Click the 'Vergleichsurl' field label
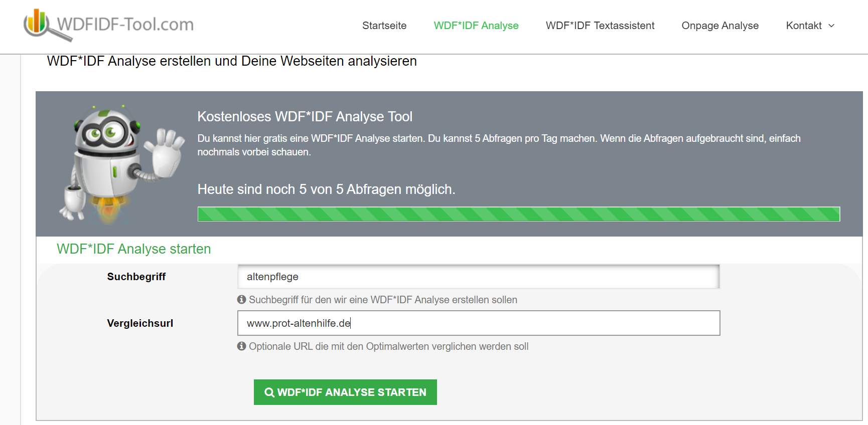 coord(140,323)
